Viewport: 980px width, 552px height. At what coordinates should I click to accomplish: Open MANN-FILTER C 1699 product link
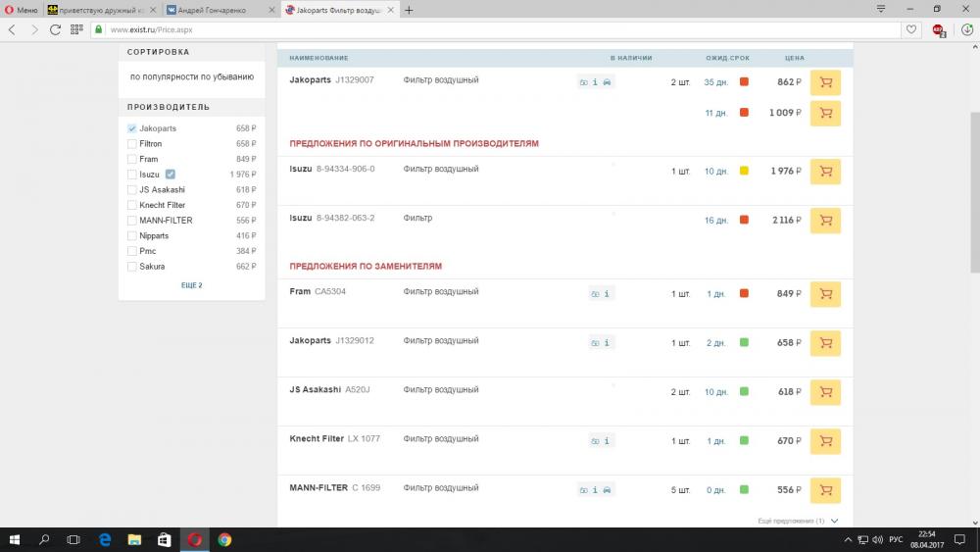334,487
